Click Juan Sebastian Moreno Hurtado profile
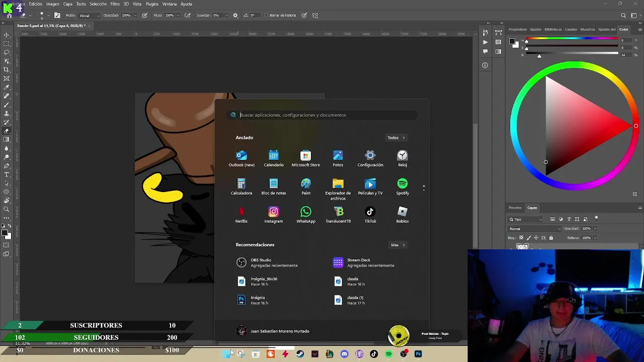This screenshot has width=644, height=362. (x=273, y=331)
